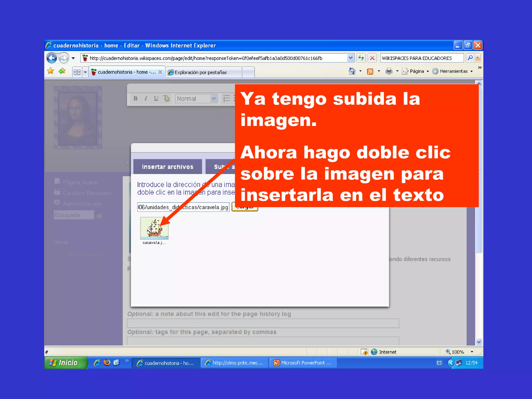This screenshot has width=532, height=399.
Task: Click the popup blocker status icon
Action: point(364,352)
